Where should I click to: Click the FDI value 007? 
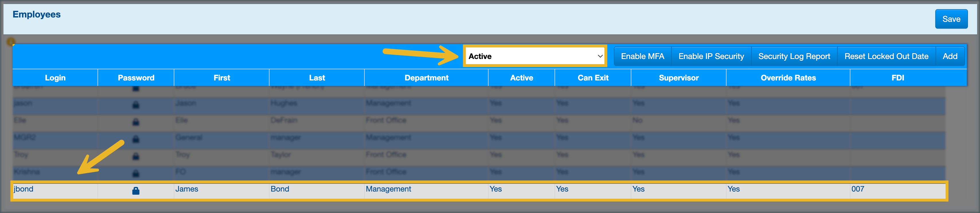[858, 189]
